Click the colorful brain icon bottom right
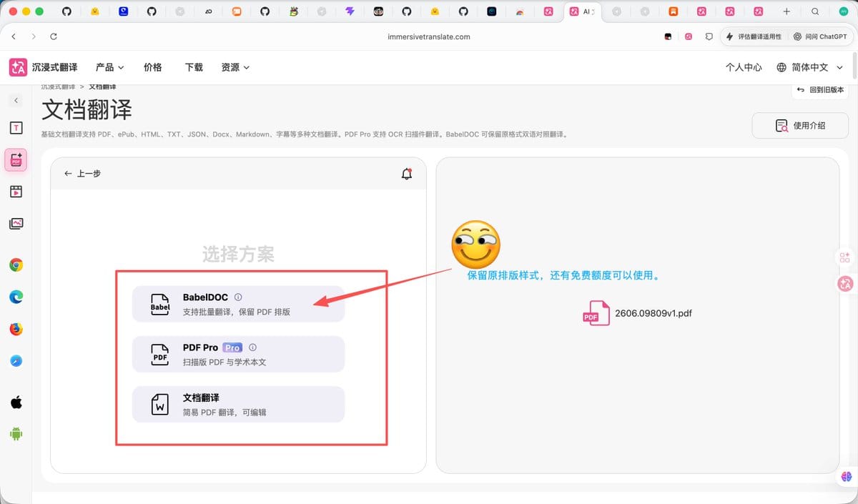 point(847,476)
